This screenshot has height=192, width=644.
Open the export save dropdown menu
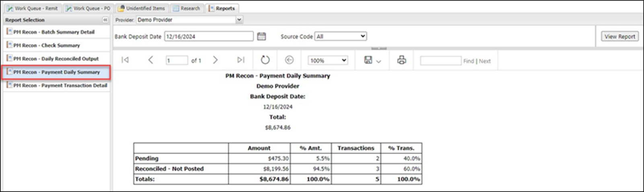(x=373, y=61)
